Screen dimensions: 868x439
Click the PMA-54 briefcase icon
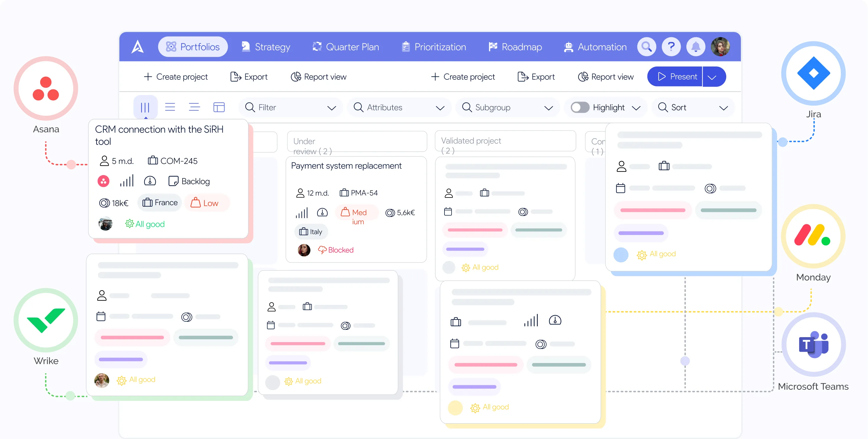tap(344, 192)
